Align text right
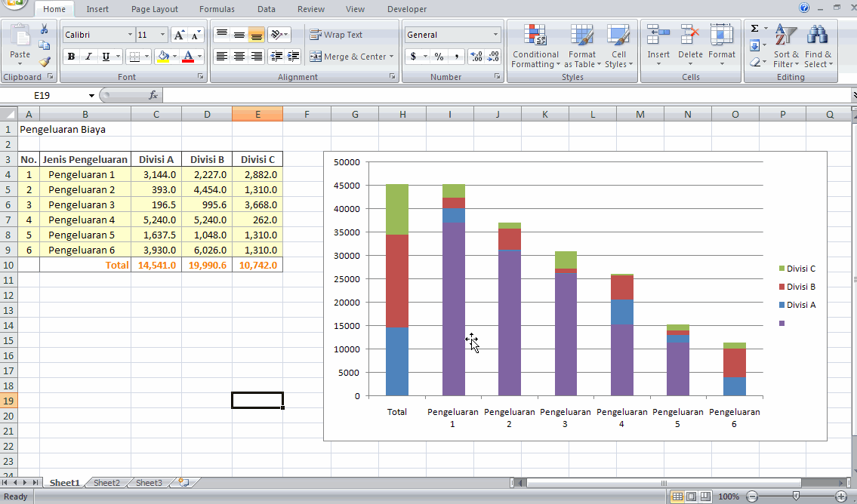857x504 pixels. pyautogui.click(x=256, y=57)
